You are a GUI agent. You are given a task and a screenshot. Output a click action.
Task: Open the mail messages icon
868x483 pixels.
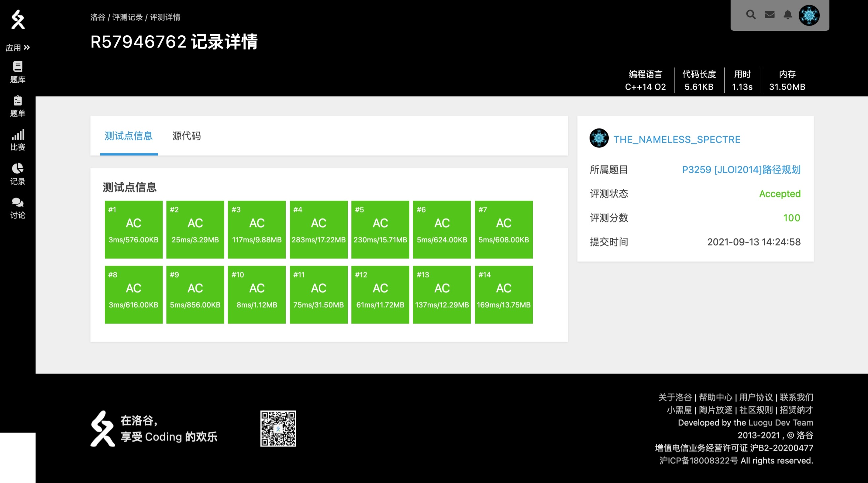click(x=770, y=15)
